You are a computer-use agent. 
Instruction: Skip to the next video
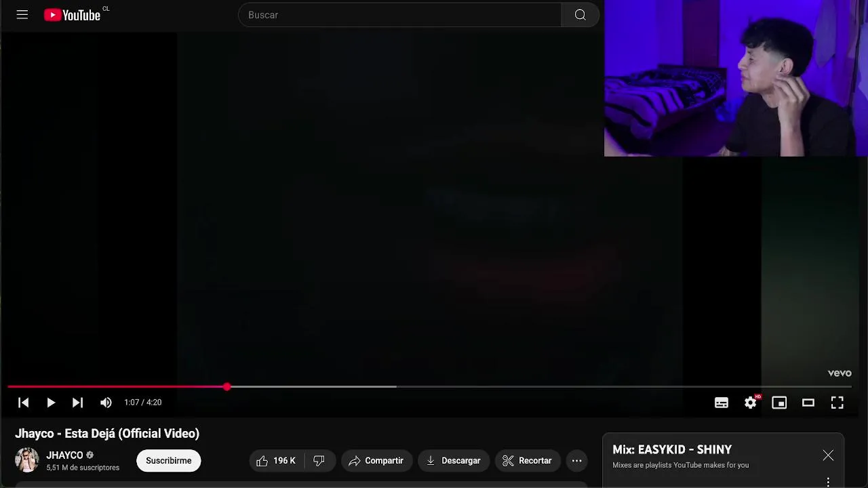(78, 403)
